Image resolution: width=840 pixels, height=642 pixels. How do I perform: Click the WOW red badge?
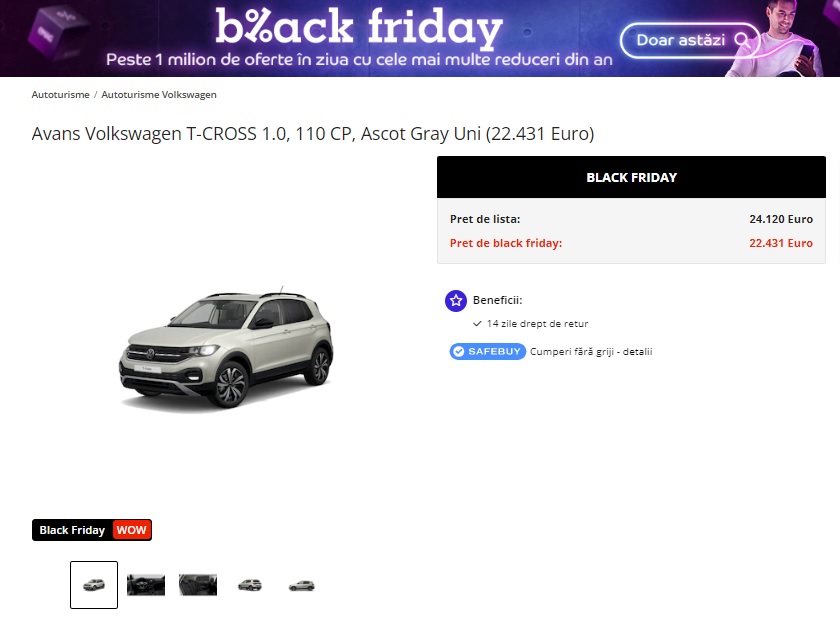[131, 530]
